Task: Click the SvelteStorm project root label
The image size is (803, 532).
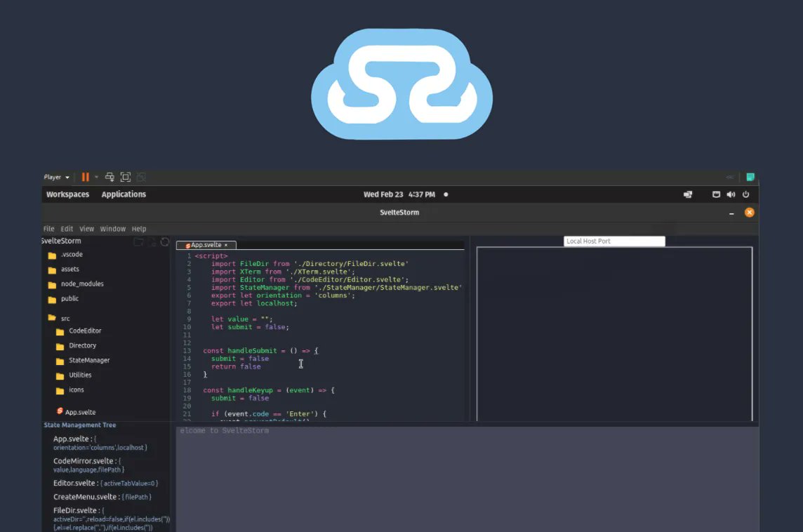Action: click(x=61, y=241)
